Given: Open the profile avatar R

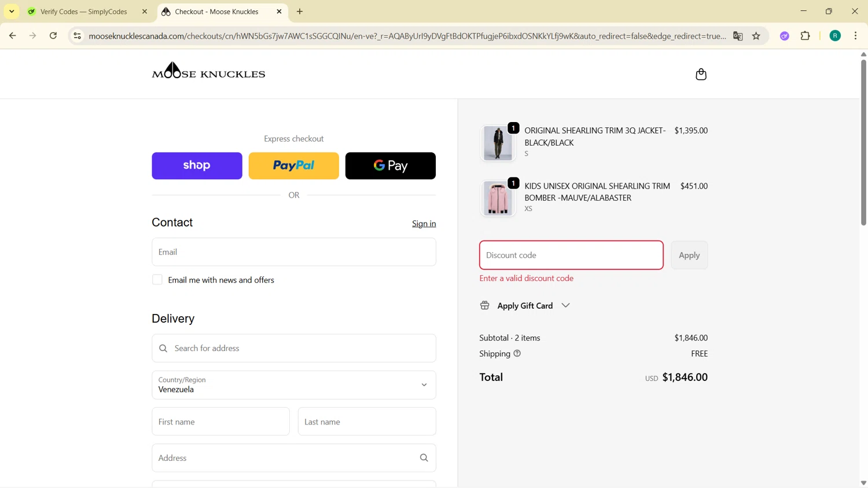Looking at the screenshot, I should pos(835,36).
